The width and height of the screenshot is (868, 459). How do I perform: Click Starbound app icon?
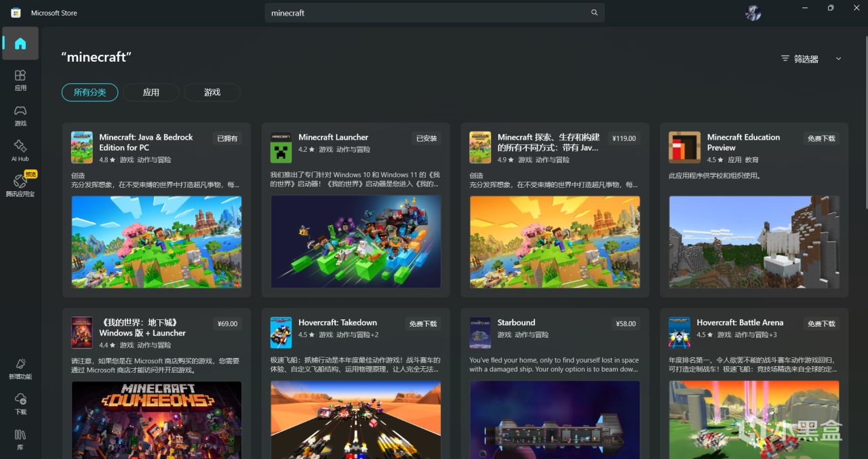(x=480, y=333)
